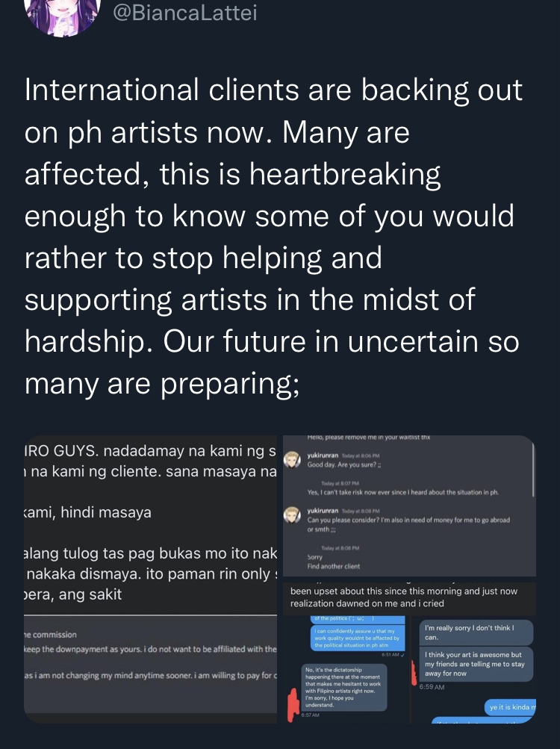Open the top-left Tagalog message image
The image size is (560, 749).
tap(151, 524)
